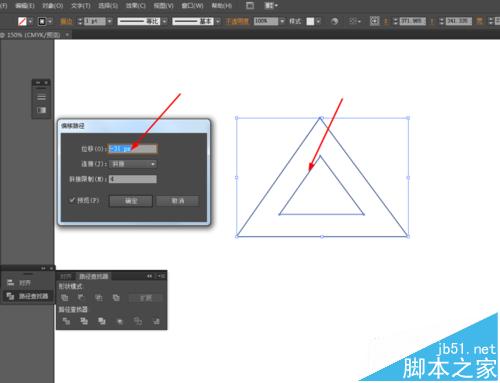Open the View menu

pos(163,6)
